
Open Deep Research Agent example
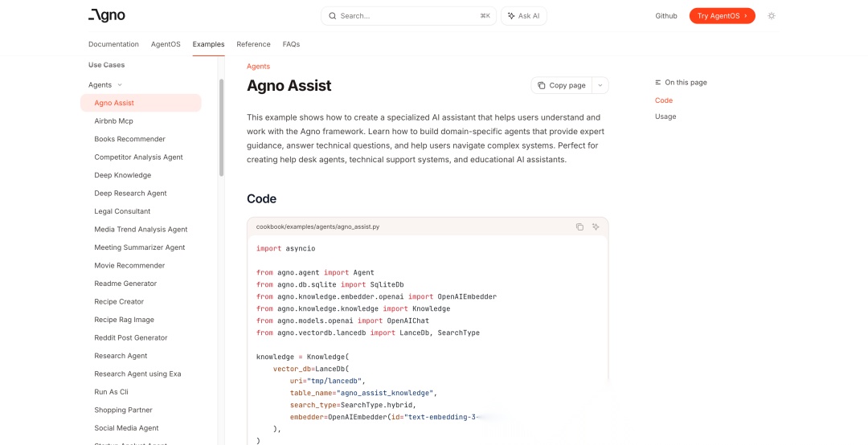pyautogui.click(x=130, y=193)
